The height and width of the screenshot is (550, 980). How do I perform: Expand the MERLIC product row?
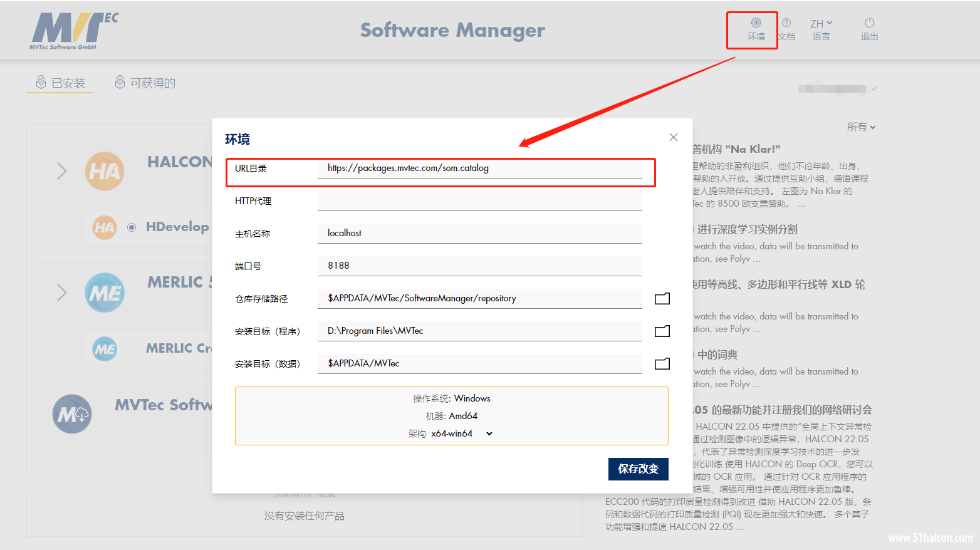tap(61, 292)
